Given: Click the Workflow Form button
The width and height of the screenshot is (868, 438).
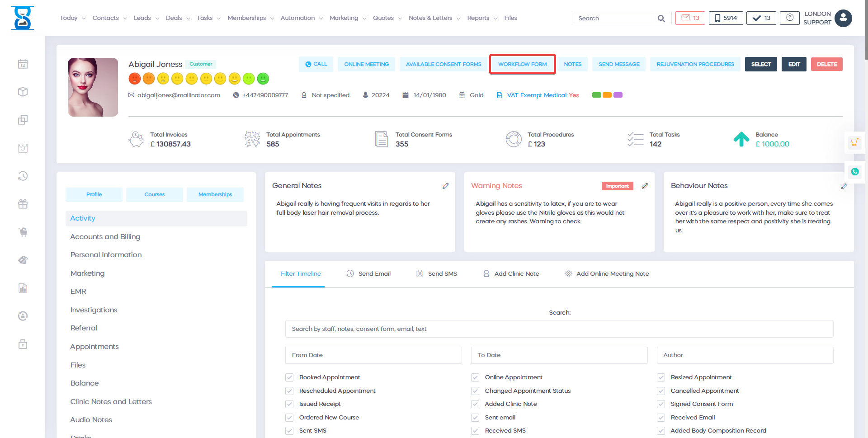Looking at the screenshot, I should tap(522, 64).
